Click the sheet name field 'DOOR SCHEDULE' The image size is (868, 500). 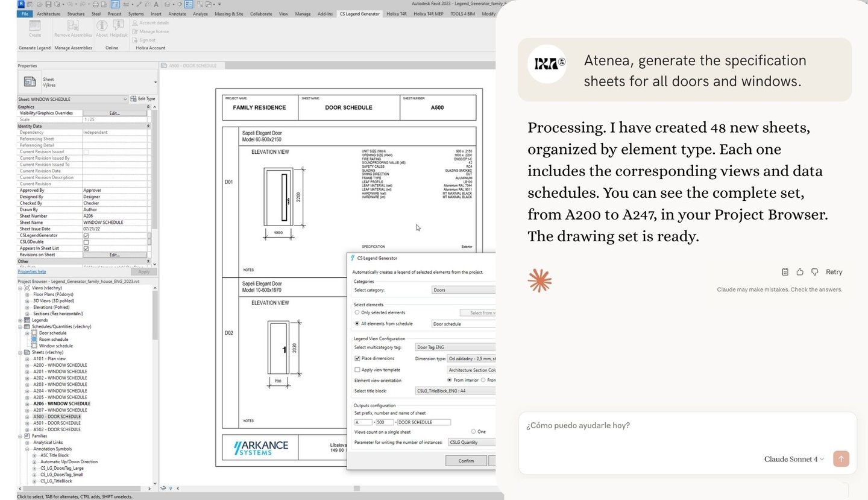[424, 422]
